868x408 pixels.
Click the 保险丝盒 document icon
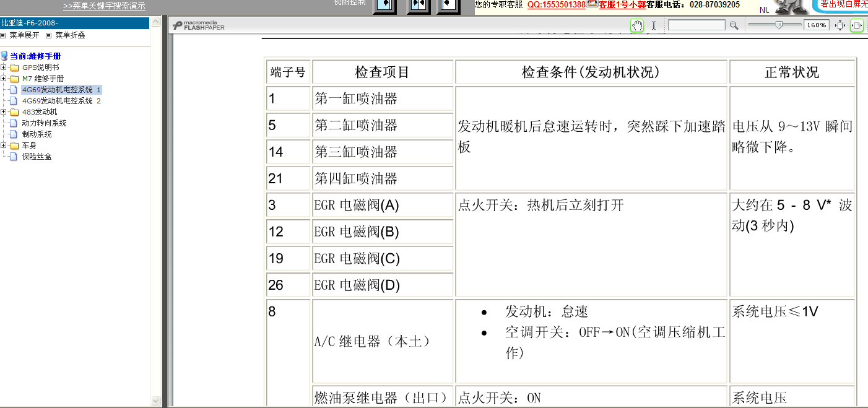click(14, 157)
